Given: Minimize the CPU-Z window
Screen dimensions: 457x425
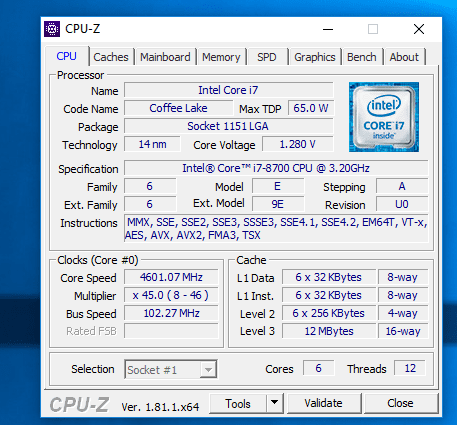Looking at the screenshot, I should [328, 29].
